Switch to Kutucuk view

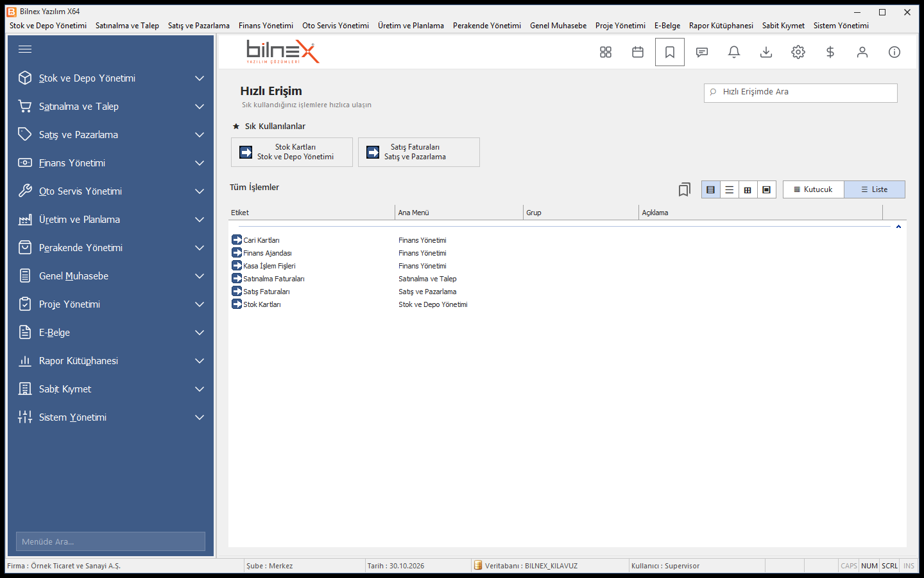pyautogui.click(x=814, y=189)
